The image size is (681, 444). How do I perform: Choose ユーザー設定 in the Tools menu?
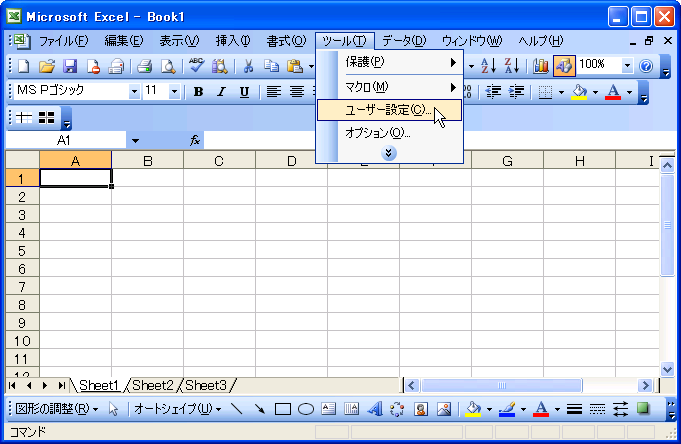click(389, 110)
